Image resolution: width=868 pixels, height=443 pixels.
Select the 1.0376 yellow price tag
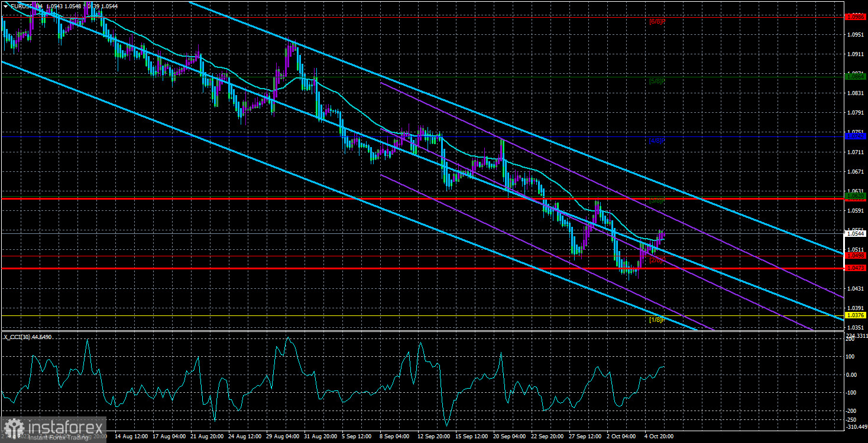[856, 315]
